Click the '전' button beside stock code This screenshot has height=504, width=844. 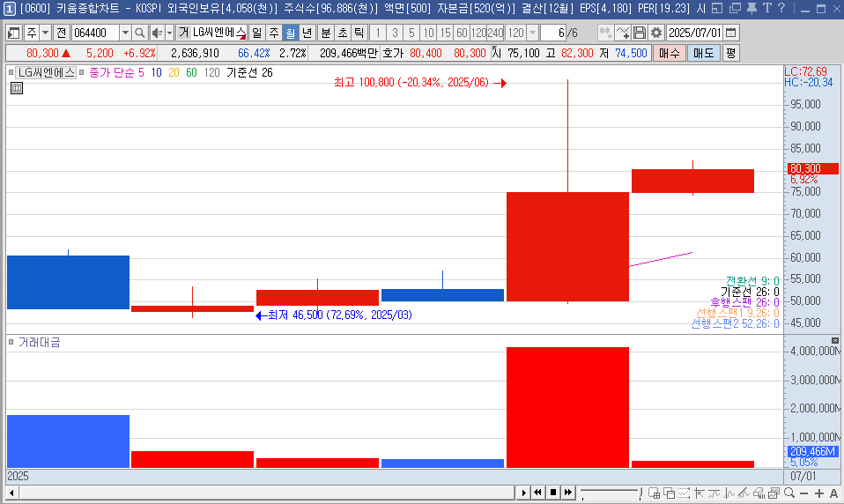click(x=61, y=33)
